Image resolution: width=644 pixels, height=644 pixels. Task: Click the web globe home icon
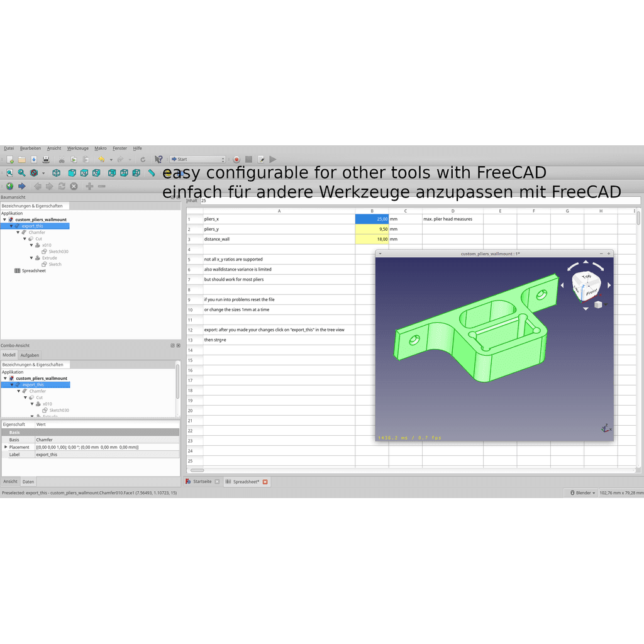(x=10, y=186)
